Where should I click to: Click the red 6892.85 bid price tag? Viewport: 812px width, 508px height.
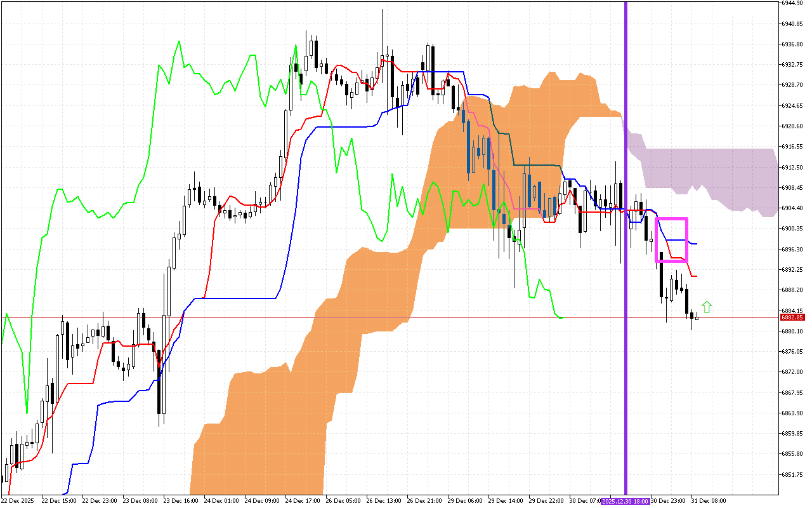coord(792,317)
